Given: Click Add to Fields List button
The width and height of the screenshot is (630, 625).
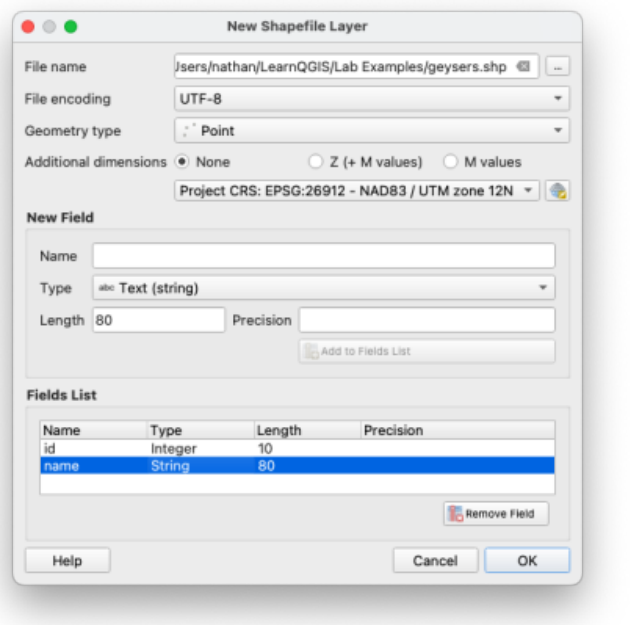Looking at the screenshot, I should click(427, 351).
